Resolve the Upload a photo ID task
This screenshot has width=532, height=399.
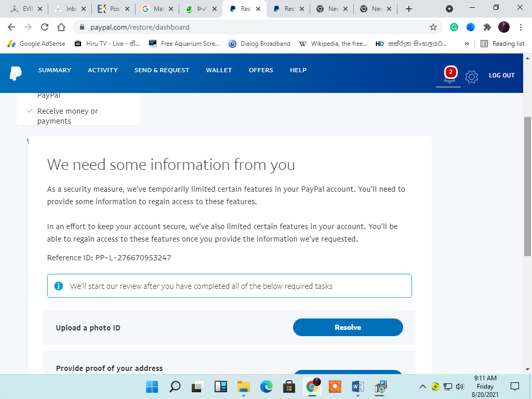click(x=348, y=327)
